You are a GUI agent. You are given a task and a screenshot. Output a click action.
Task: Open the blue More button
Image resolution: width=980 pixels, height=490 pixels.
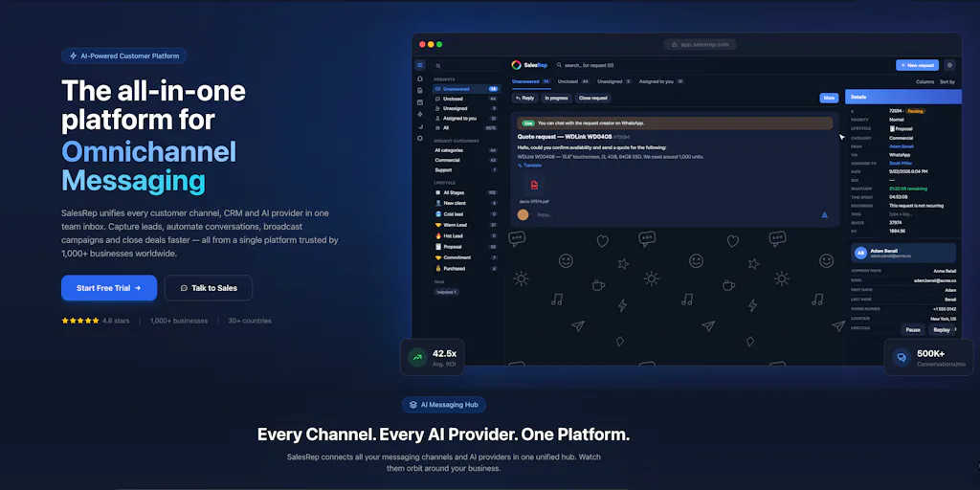click(x=829, y=99)
